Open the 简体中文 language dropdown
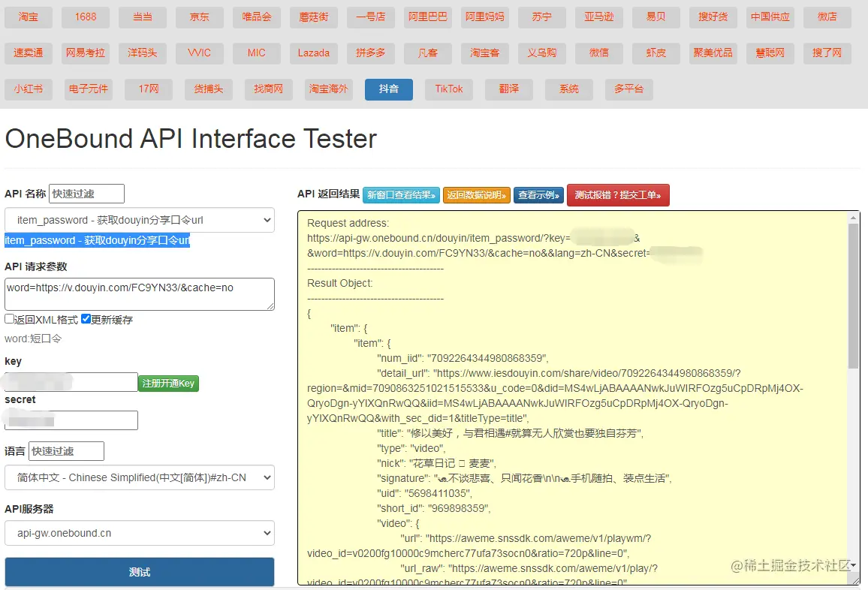Viewport: 868px width, 590px height. click(x=140, y=477)
